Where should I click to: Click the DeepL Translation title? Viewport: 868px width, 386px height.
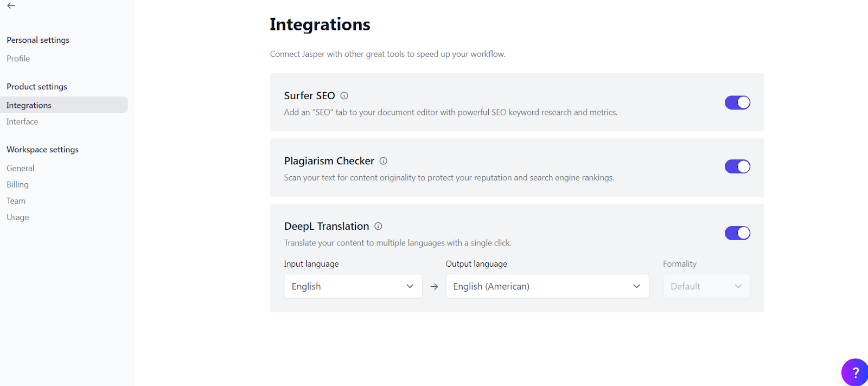pyautogui.click(x=327, y=226)
